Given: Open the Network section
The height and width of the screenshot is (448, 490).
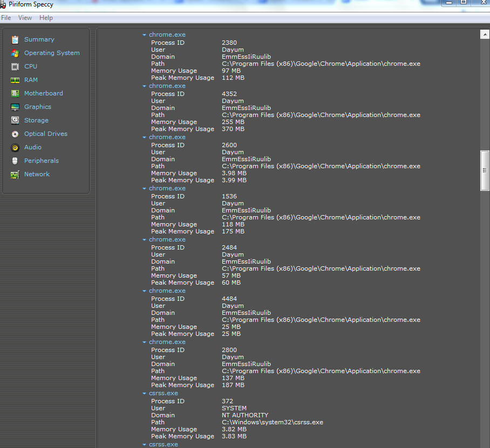Looking at the screenshot, I should 37,174.
